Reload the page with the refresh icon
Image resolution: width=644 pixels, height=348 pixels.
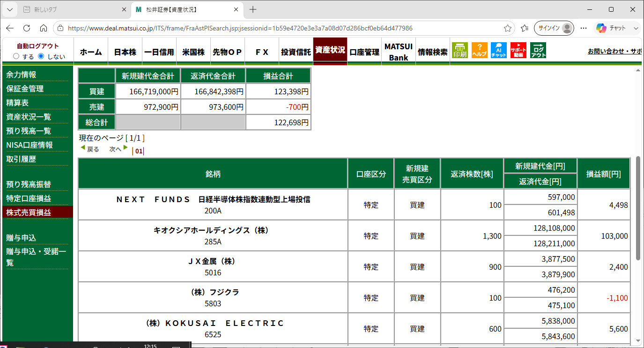[x=27, y=28]
